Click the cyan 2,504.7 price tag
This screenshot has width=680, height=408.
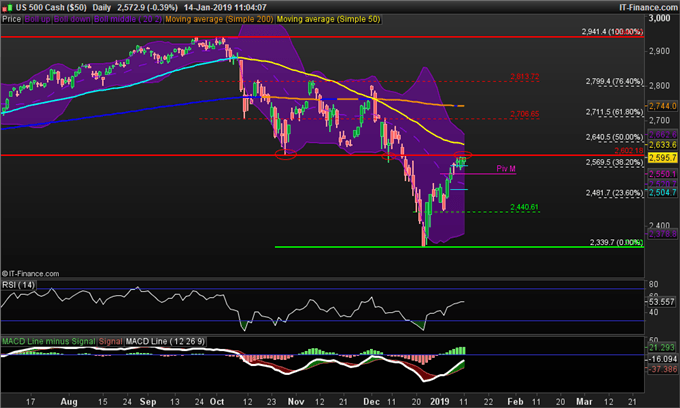(x=663, y=193)
